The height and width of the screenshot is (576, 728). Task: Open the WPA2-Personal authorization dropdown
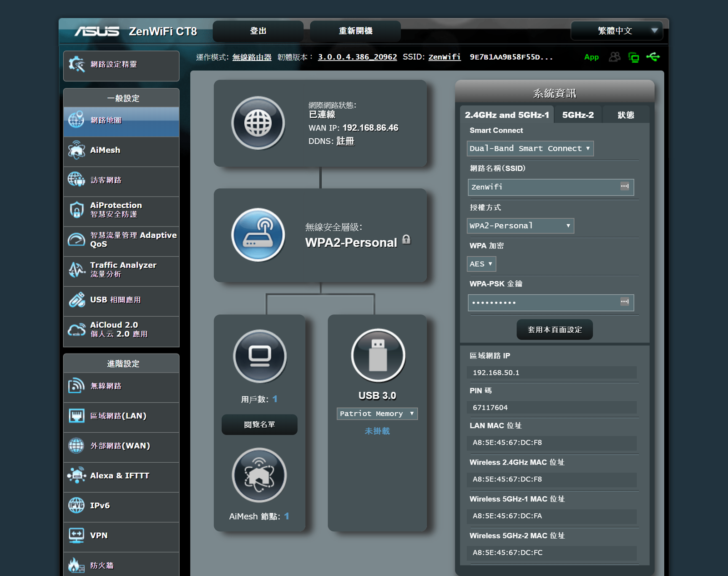520,226
